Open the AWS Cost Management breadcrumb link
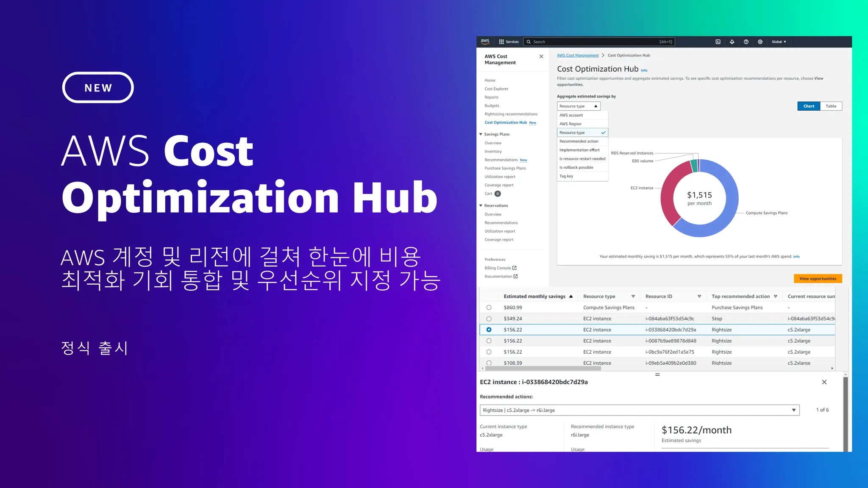The image size is (868, 488). click(x=578, y=55)
